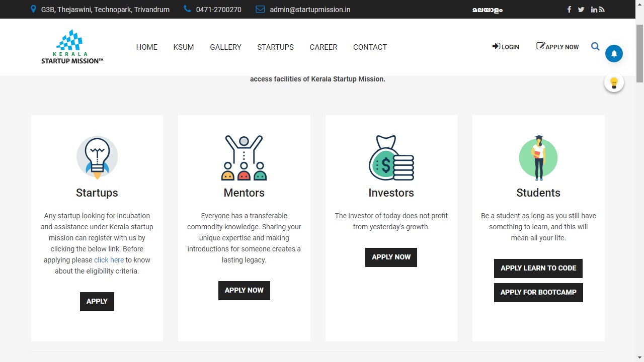Click the blue notification bell icon
The image size is (644, 362).
614,53
